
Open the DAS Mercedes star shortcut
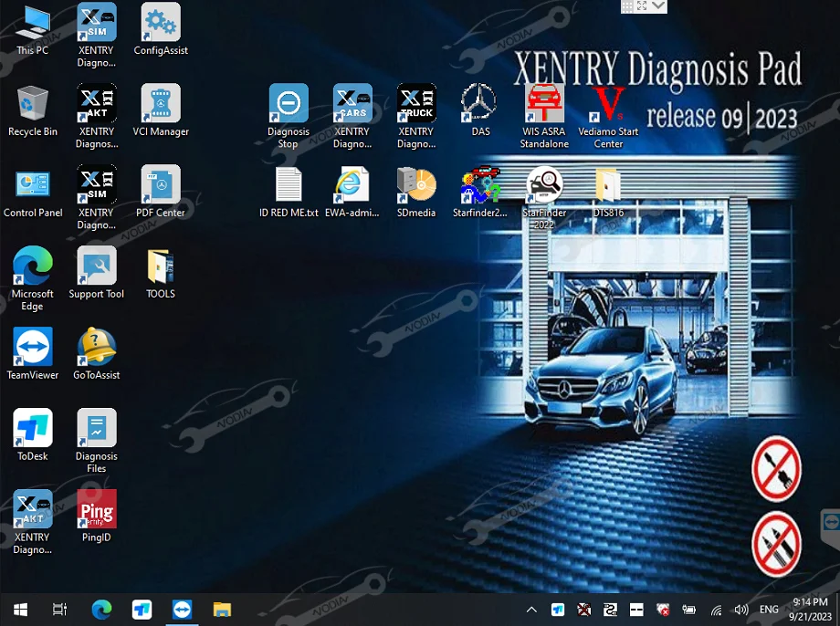[x=480, y=110]
